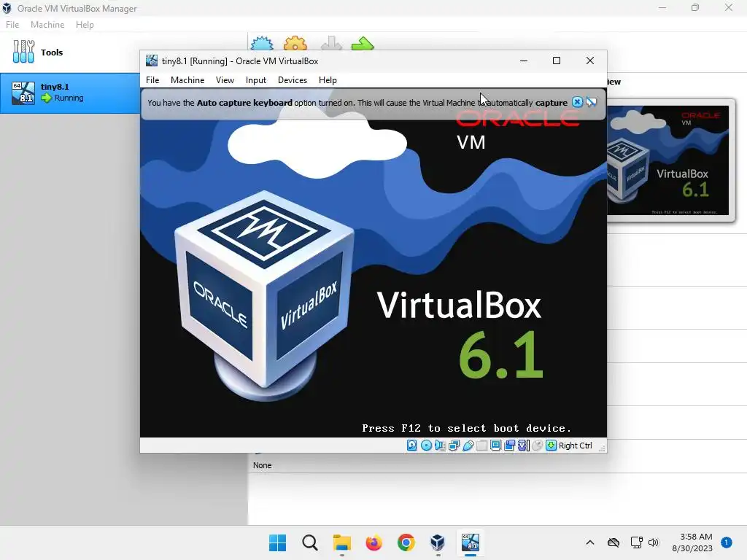Screen dimensions: 747x560
Task: Open Help menu in VirtualBox Manager window
Action: point(85,24)
